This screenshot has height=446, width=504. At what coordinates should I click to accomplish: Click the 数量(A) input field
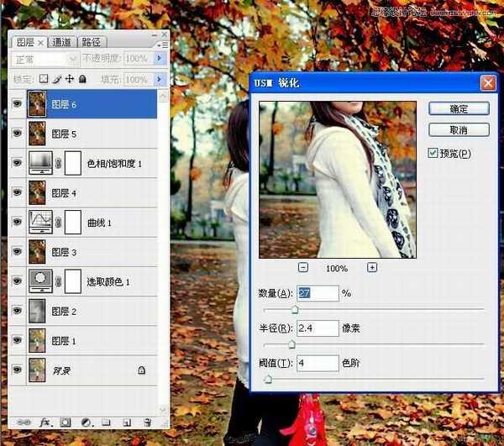[x=318, y=293]
